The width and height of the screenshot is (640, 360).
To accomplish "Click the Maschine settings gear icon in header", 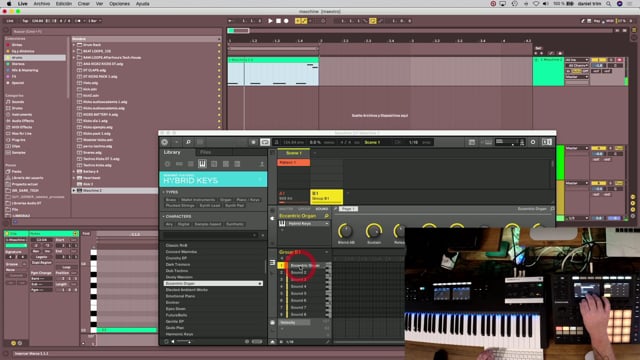I will point(533,142).
